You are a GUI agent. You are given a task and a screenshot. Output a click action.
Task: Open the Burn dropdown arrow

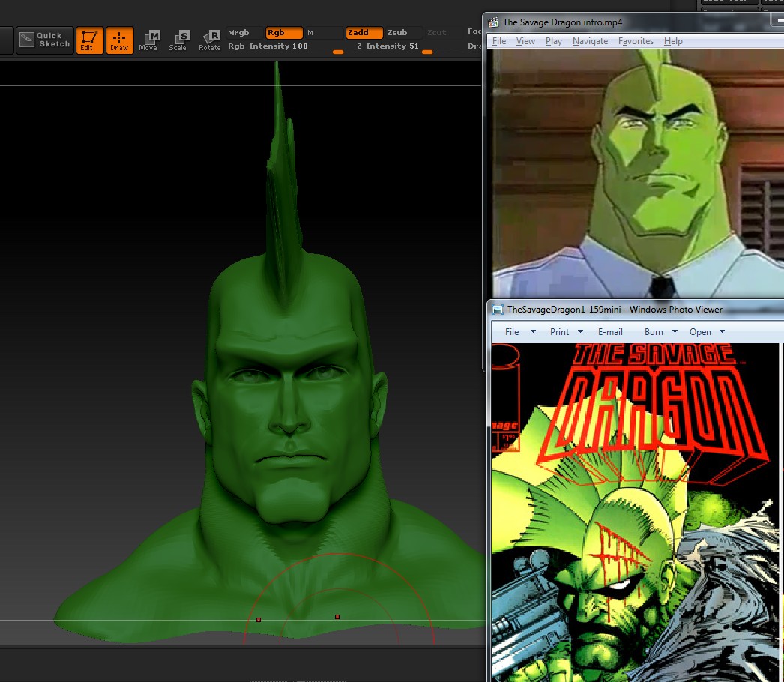click(x=675, y=331)
